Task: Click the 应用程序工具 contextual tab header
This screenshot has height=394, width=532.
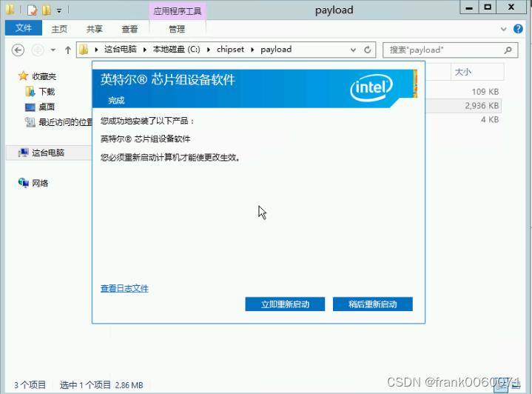Action: click(178, 11)
